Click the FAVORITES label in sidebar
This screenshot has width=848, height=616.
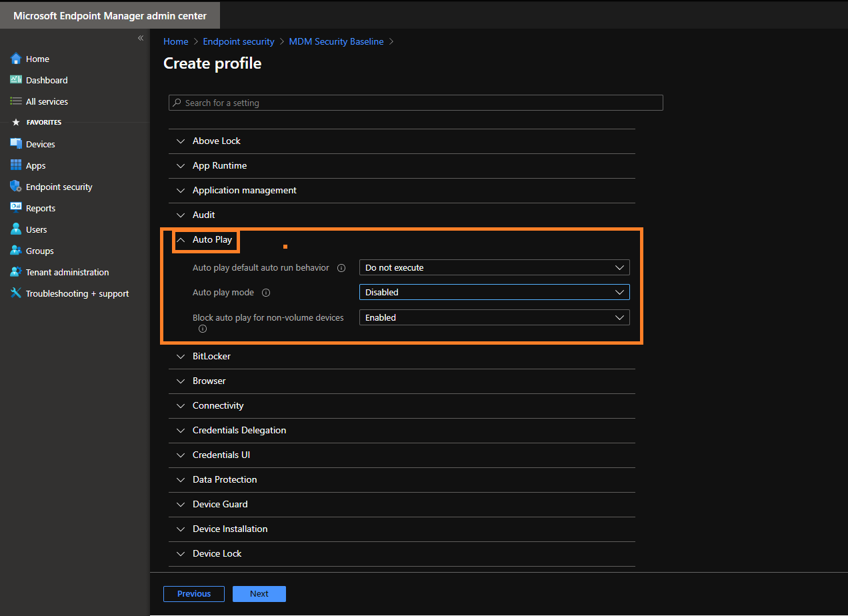[44, 123]
